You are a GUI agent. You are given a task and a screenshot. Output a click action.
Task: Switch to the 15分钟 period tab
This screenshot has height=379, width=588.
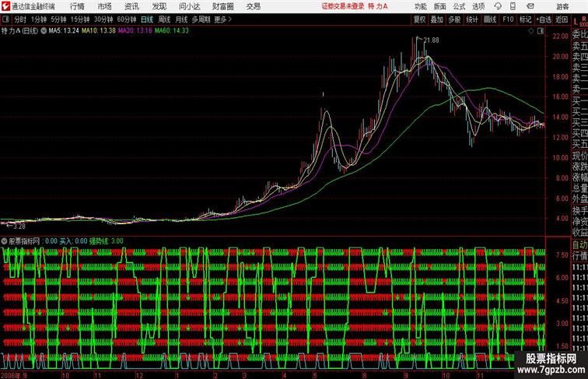point(80,19)
